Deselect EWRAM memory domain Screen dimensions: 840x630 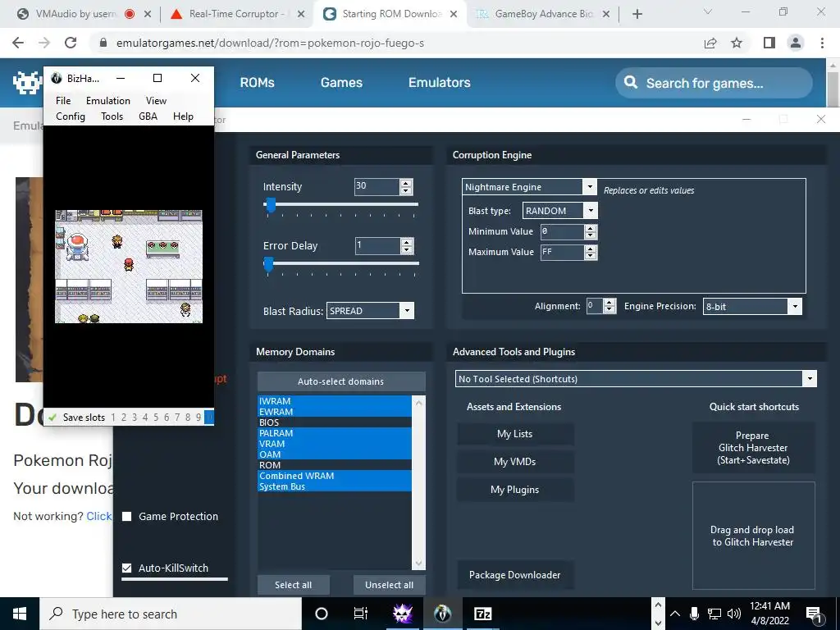[335, 412]
